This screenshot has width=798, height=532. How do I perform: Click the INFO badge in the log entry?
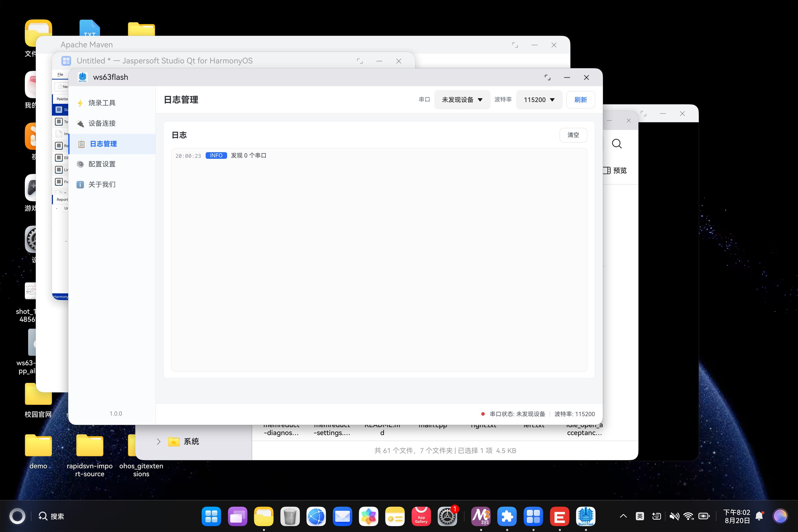click(x=216, y=156)
